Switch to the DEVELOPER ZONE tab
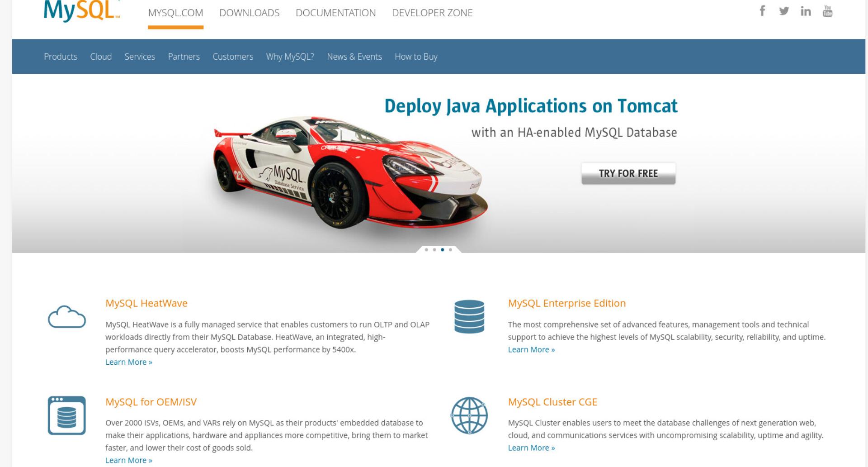This screenshot has width=868, height=467. (432, 13)
